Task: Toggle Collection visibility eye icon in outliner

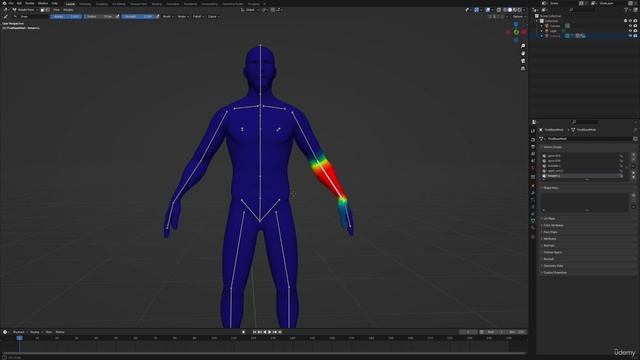Action: click(630, 21)
